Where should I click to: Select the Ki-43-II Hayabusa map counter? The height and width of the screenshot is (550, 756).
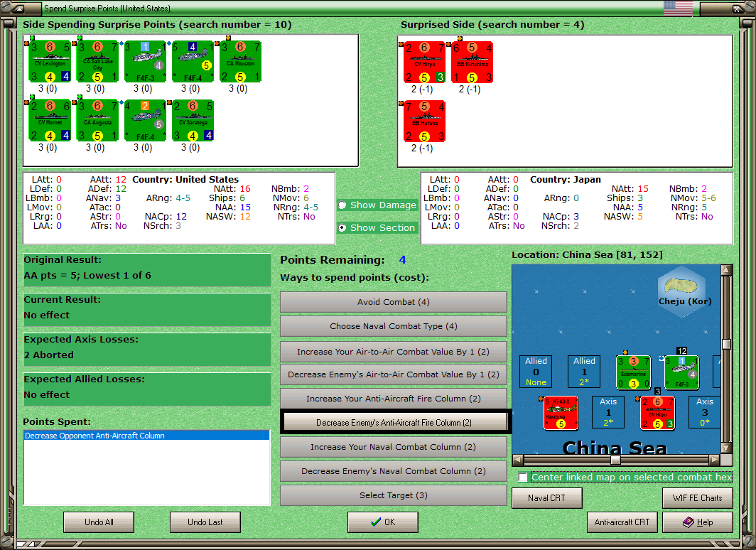pyautogui.click(x=561, y=413)
